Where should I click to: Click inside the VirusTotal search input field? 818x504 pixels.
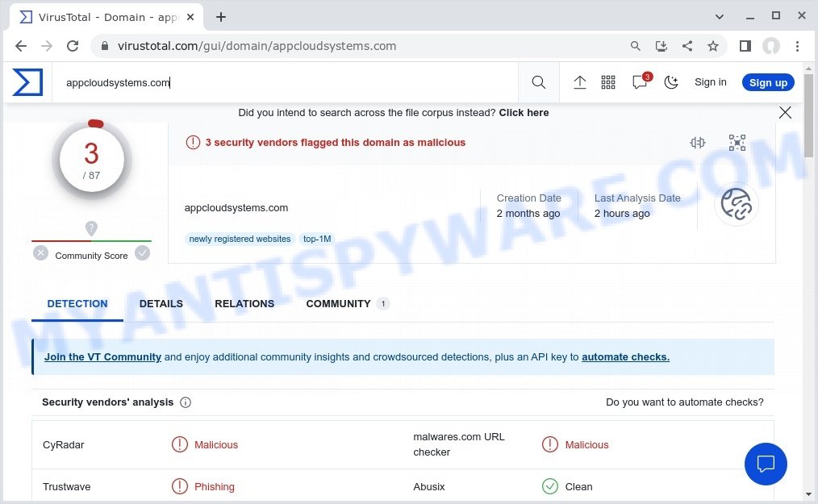pyautogui.click(x=285, y=82)
